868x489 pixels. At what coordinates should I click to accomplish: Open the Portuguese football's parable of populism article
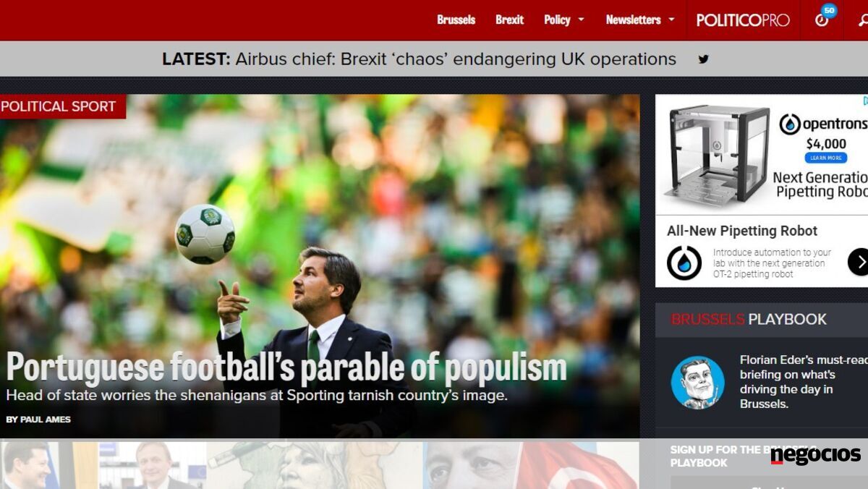coord(286,367)
